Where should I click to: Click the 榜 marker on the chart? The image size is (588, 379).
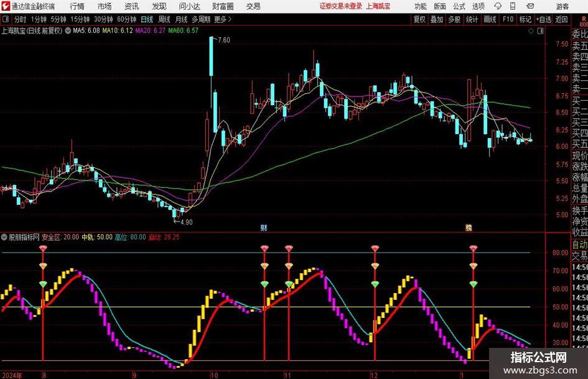[x=469, y=227]
